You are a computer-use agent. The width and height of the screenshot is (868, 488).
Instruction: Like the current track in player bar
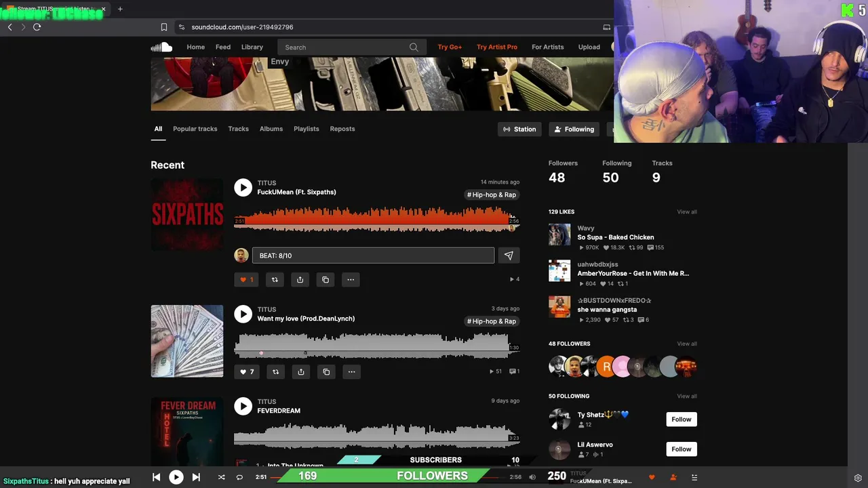pyautogui.click(x=652, y=478)
